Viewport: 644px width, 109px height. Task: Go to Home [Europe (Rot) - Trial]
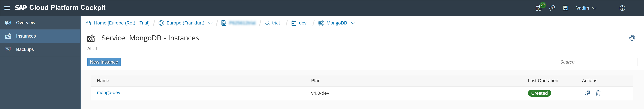click(122, 23)
